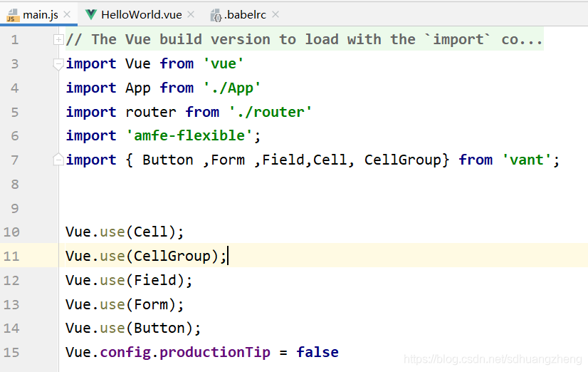Image resolution: width=588 pixels, height=372 pixels.
Task: Open the .babelrc tab
Action: (246, 15)
